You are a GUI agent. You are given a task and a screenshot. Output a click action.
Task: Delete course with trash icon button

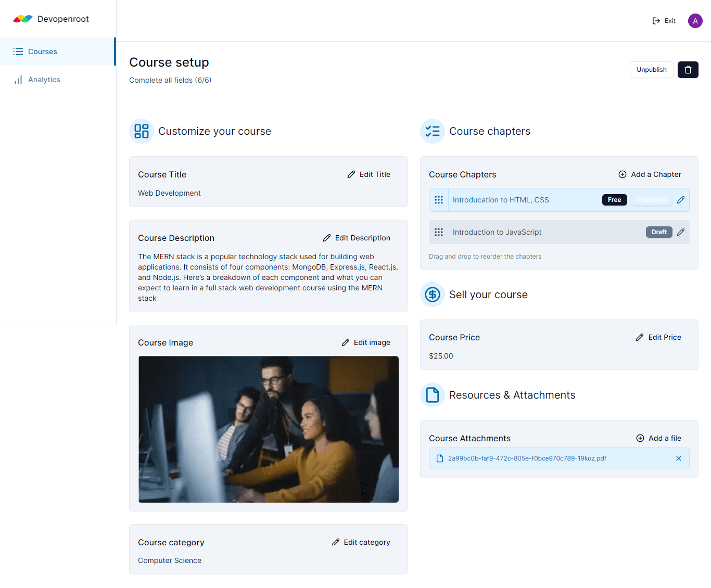(x=688, y=70)
